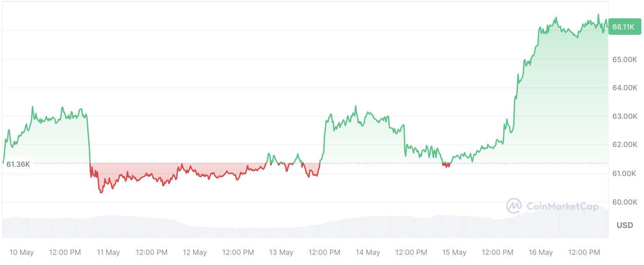The height and width of the screenshot is (265, 644).
Task: Click the 10 May date label
Action: coord(22,253)
